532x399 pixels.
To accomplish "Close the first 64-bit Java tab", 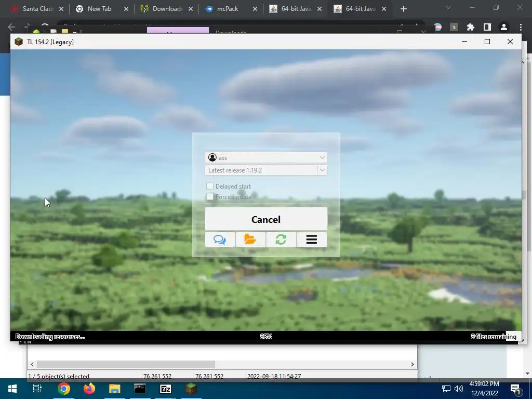I will (x=320, y=9).
